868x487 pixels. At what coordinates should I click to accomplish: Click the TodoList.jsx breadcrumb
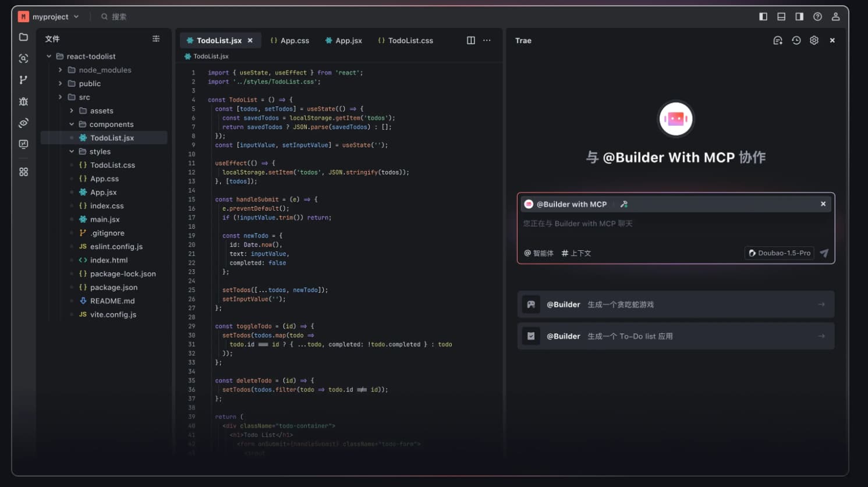coord(207,56)
